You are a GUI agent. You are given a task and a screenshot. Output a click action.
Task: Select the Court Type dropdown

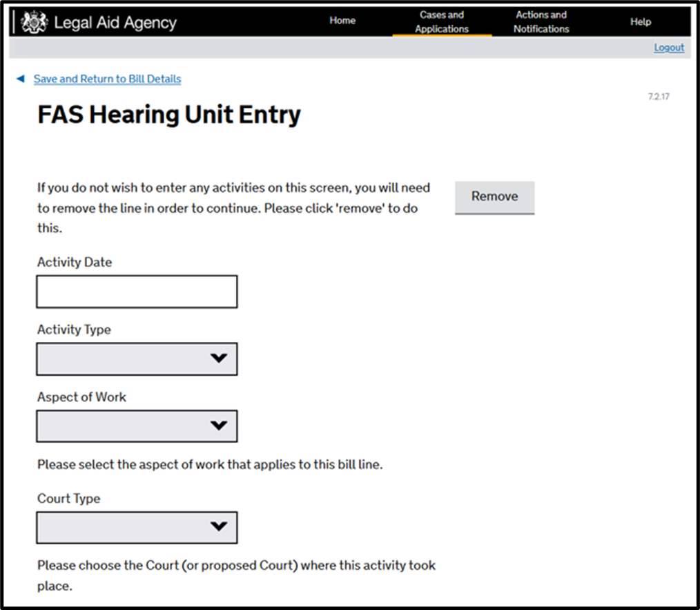tap(137, 528)
